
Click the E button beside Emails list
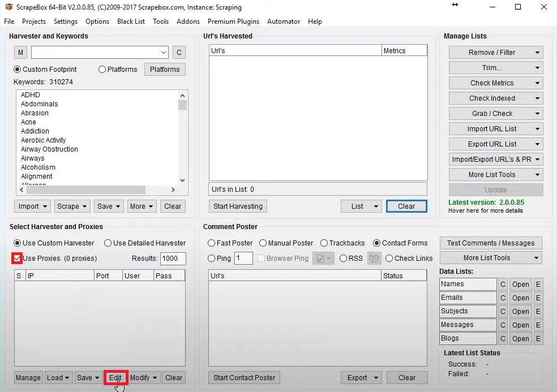point(538,298)
